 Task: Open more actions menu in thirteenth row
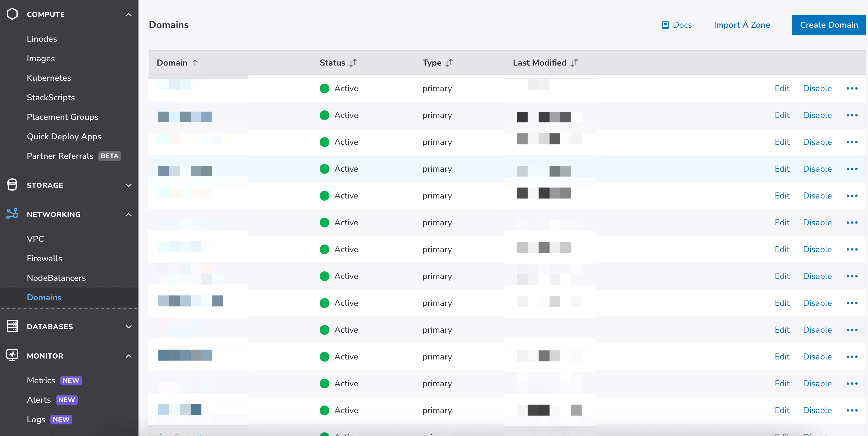pos(852,410)
